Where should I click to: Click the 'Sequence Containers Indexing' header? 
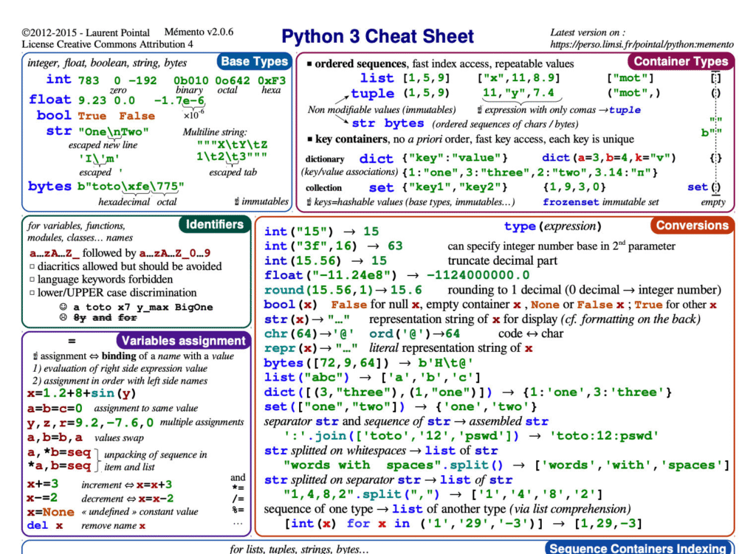click(x=638, y=548)
